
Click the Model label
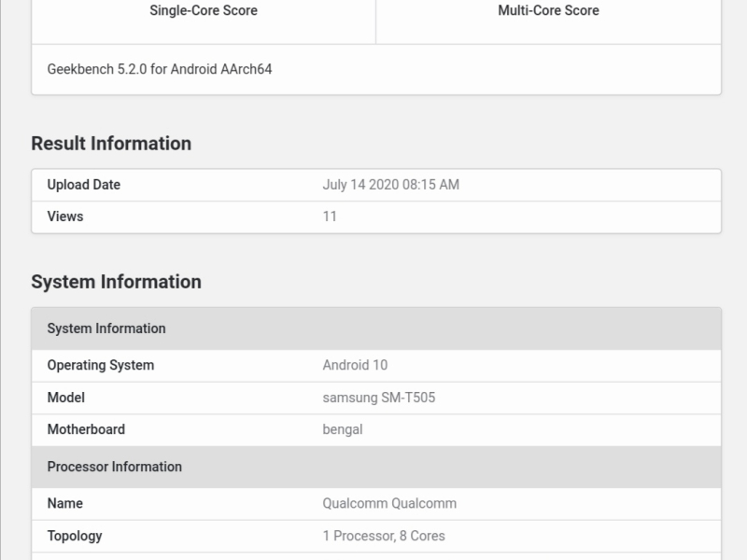(x=65, y=398)
